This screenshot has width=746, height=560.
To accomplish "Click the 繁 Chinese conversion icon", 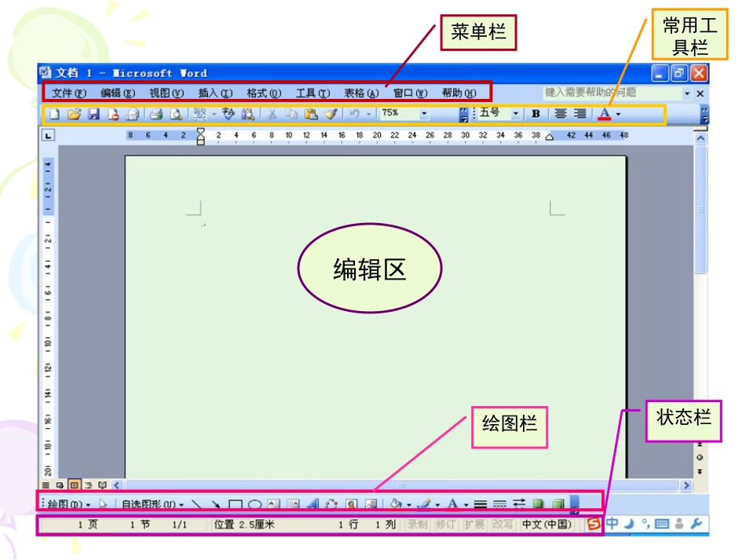I will tap(199, 114).
